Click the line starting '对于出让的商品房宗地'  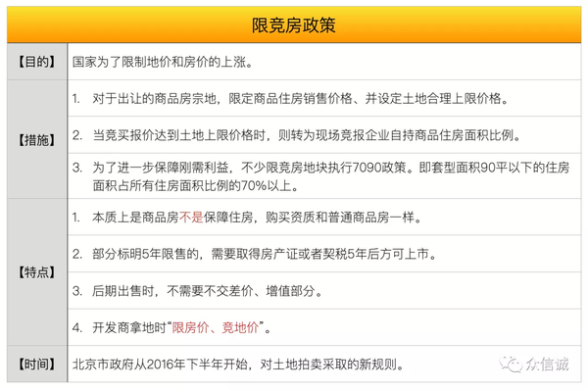(x=301, y=99)
